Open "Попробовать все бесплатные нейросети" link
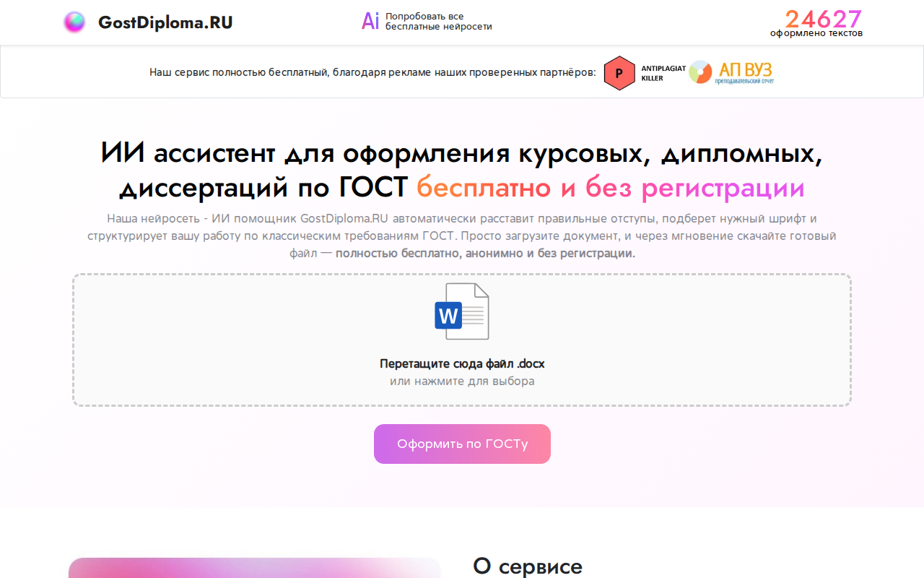Screen dimensions: 924x578 438,22
